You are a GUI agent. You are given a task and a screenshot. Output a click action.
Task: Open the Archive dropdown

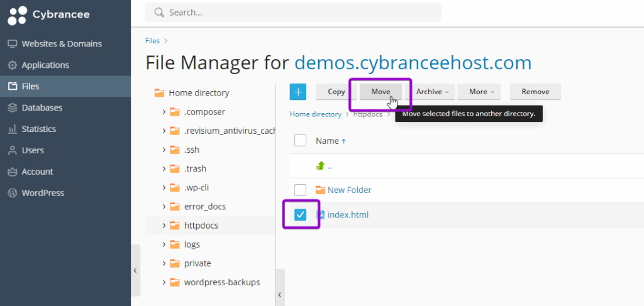[430, 92]
